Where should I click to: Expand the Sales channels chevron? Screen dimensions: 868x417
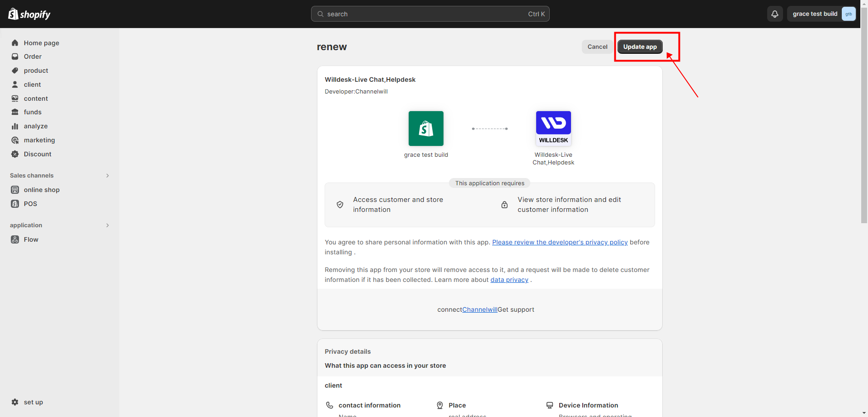click(x=108, y=176)
